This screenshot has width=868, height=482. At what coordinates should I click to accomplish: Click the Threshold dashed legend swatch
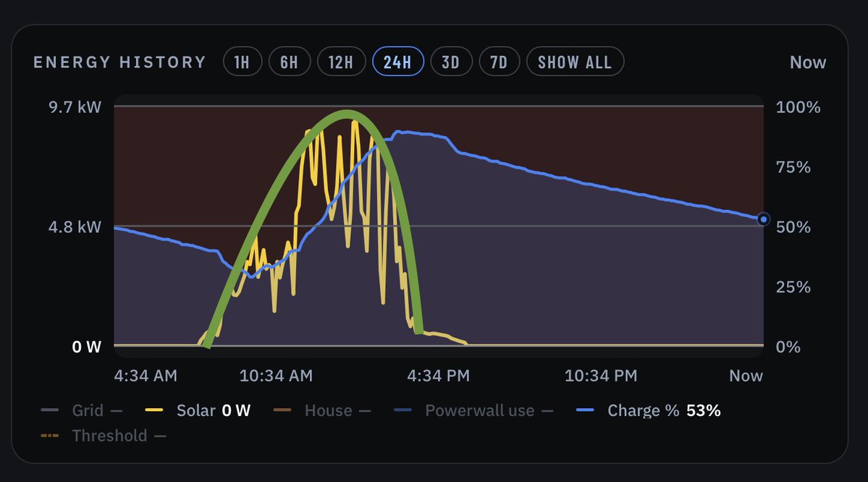click(49, 436)
